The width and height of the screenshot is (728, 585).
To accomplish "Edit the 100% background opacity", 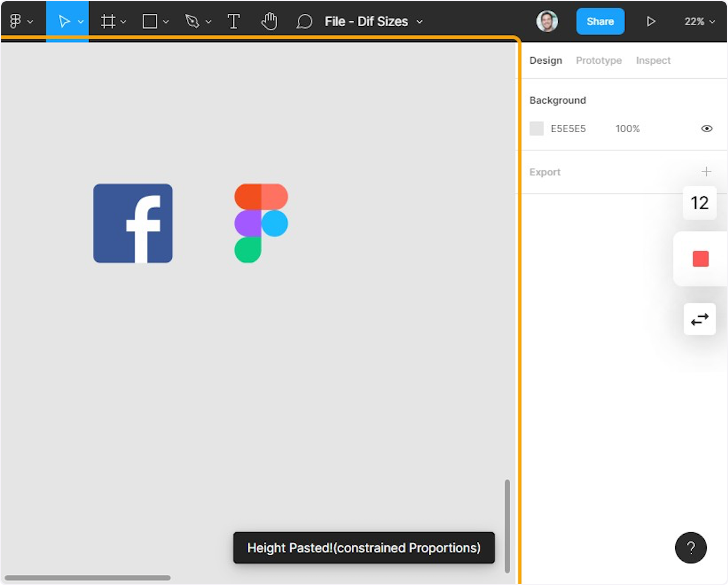I will pyautogui.click(x=628, y=129).
